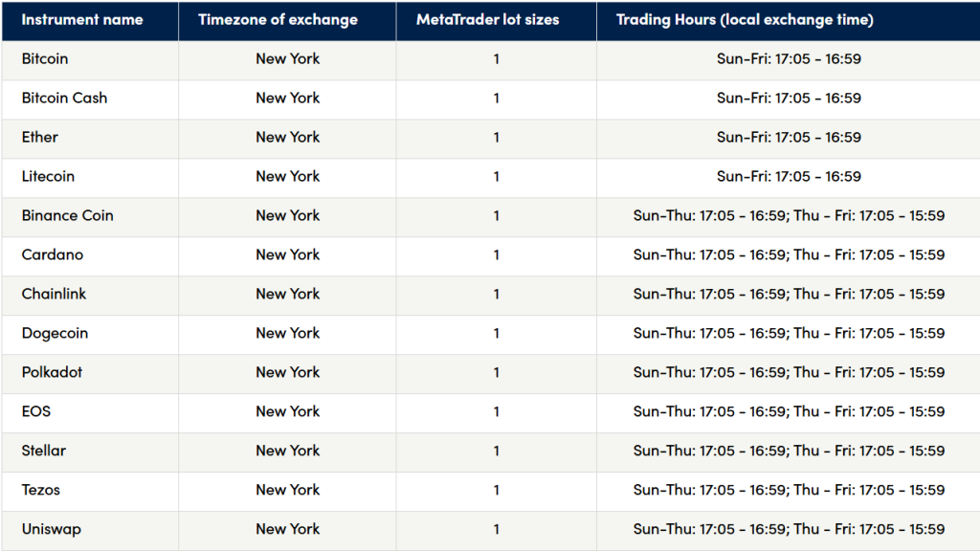Click the Instrument name column header
This screenshot has height=551, width=980.
point(82,20)
